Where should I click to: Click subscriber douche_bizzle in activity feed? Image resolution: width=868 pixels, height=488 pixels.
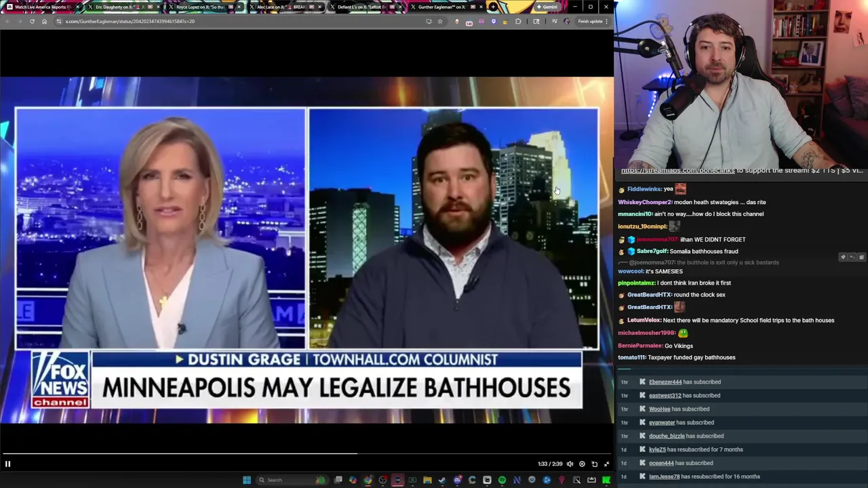(x=667, y=436)
